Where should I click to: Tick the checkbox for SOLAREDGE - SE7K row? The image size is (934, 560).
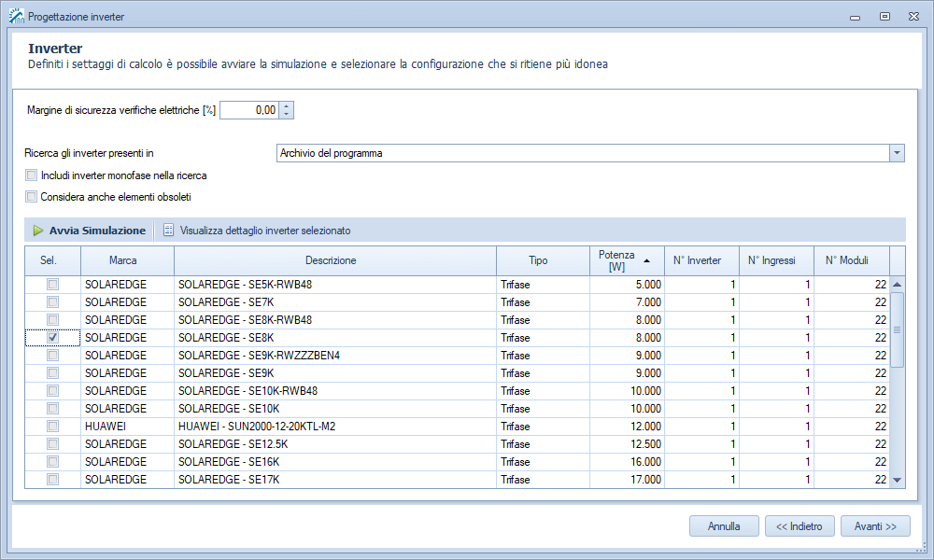[52, 302]
